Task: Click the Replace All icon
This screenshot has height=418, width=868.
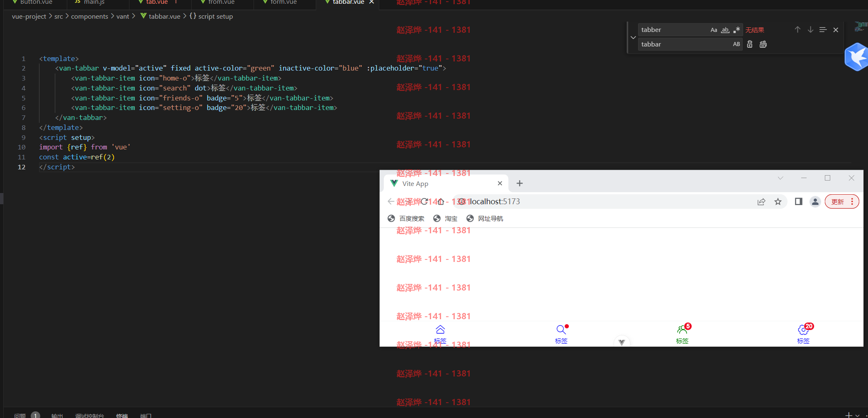Action: (763, 44)
